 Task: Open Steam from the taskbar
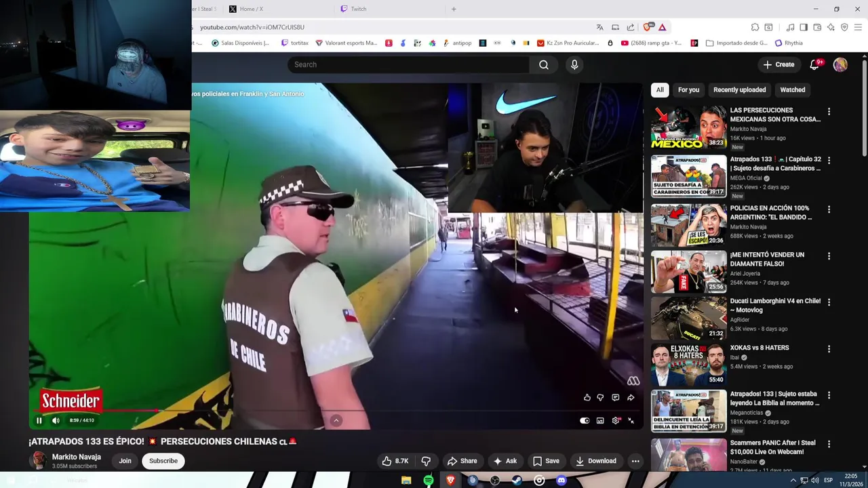pyautogui.click(x=517, y=481)
